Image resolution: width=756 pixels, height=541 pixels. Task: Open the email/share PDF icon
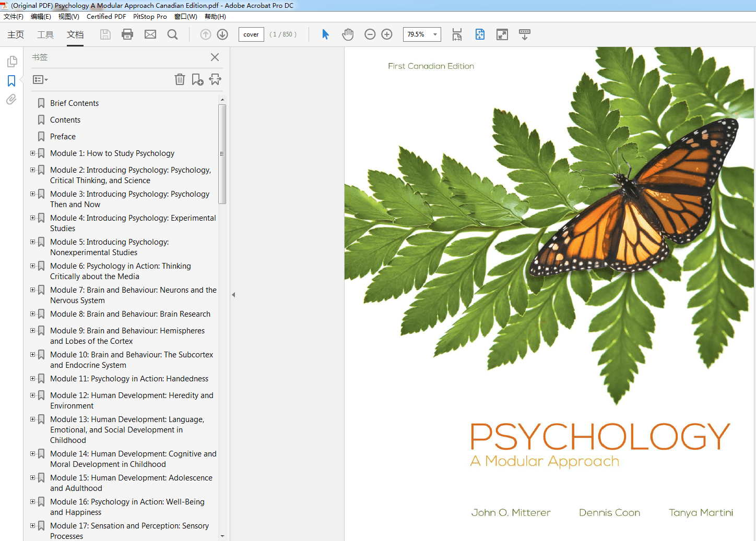click(150, 34)
